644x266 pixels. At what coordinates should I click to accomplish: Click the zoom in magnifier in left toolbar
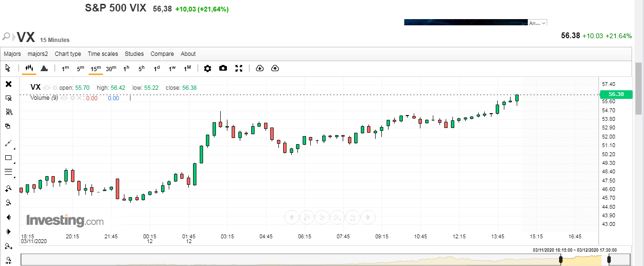click(9, 188)
